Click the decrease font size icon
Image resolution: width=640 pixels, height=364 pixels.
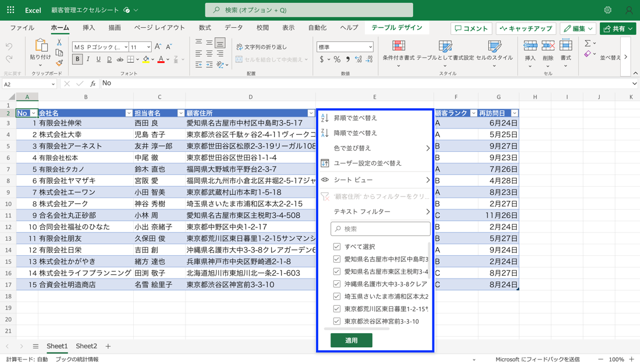[169, 47]
